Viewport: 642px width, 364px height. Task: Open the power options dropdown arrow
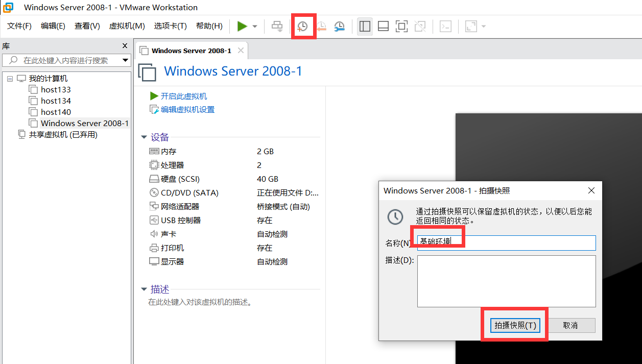[x=255, y=27]
